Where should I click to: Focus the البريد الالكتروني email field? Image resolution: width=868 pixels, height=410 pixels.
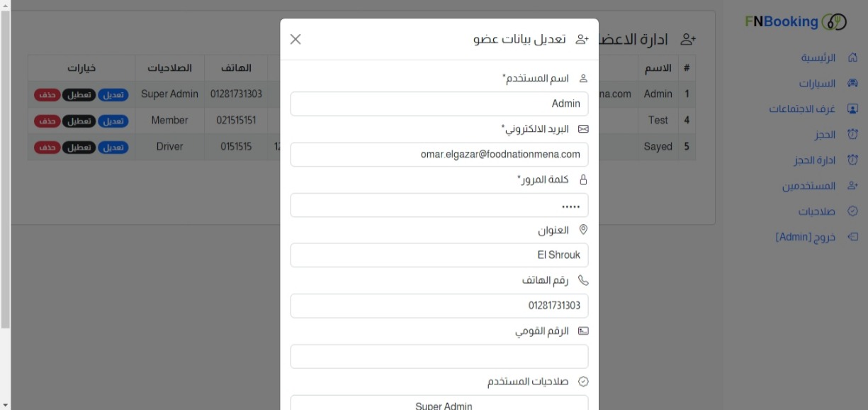[439, 155]
